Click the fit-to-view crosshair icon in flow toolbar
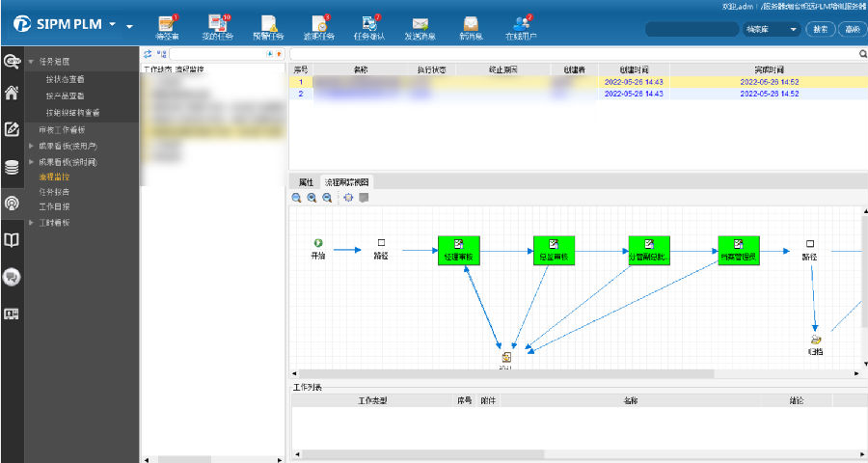 (348, 197)
